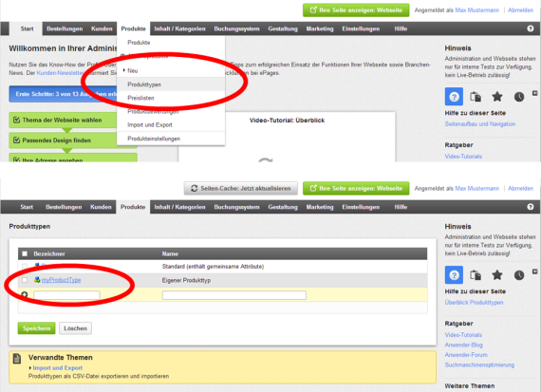Viewport: 541px width, 392px height.
Task: Click the help question icon on Start page sidebar
Action: [x=454, y=97]
